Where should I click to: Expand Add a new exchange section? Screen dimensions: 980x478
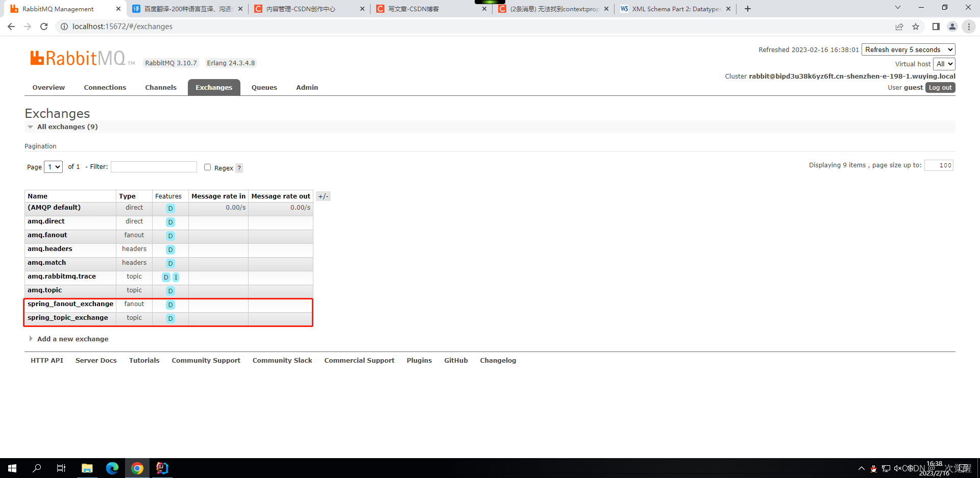click(x=68, y=339)
